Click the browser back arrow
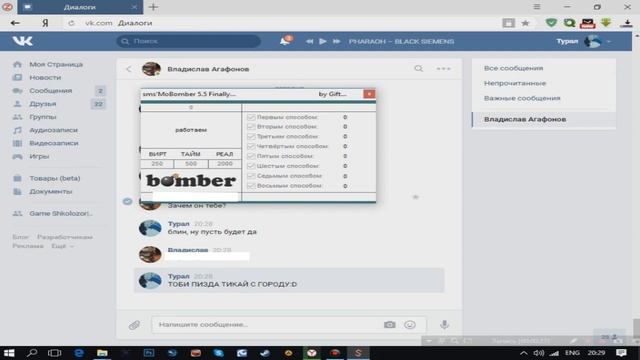Screen dimensions: 640x360 pos(15,23)
